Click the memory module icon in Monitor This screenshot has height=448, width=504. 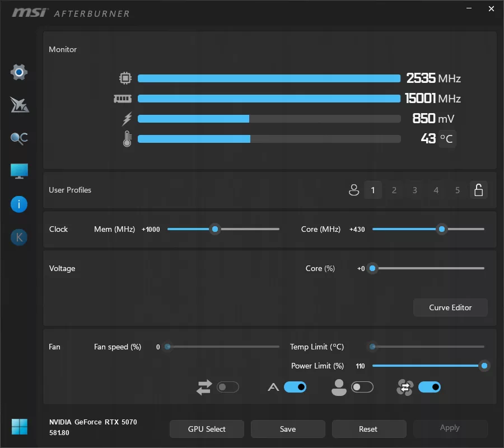(x=123, y=99)
